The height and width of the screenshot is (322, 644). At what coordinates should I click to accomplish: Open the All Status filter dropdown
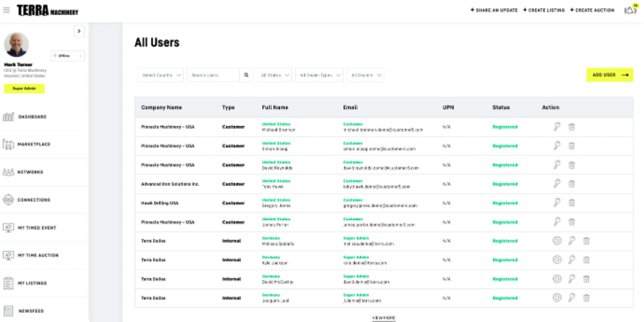coord(275,75)
